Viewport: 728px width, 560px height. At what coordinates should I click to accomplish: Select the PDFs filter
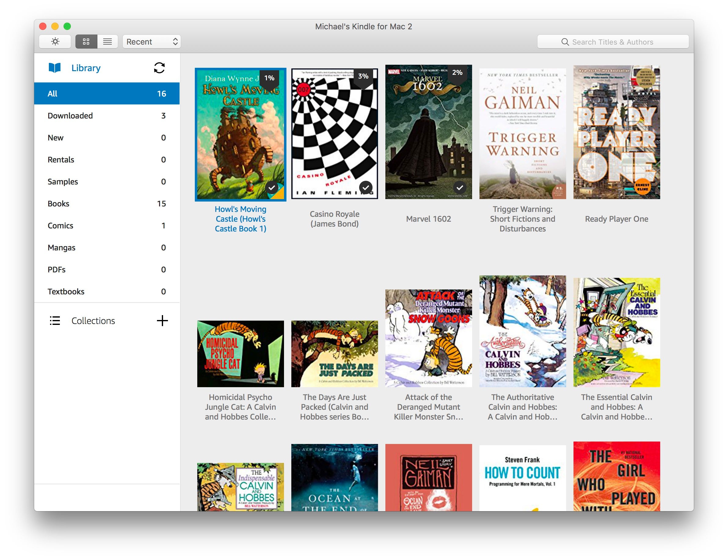click(x=107, y=270)
